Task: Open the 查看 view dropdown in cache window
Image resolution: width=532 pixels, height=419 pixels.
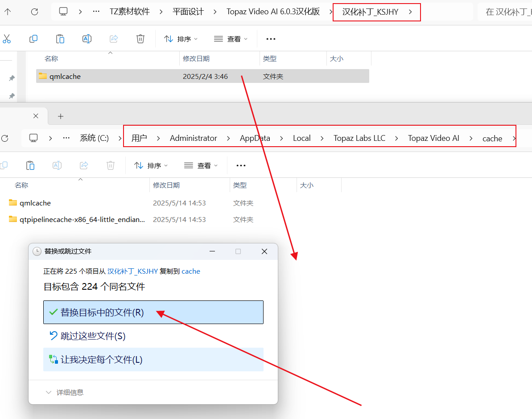Action: coord(201,165)
